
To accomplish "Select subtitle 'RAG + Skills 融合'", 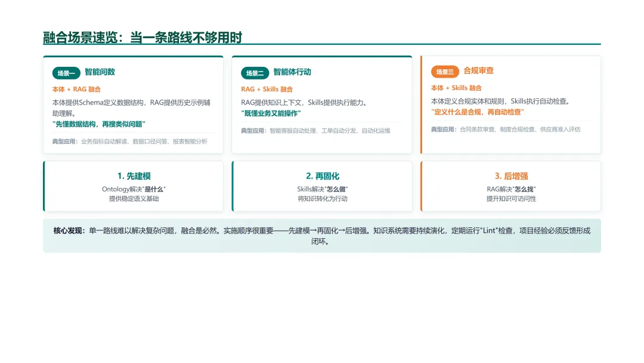I will (267, 89).
